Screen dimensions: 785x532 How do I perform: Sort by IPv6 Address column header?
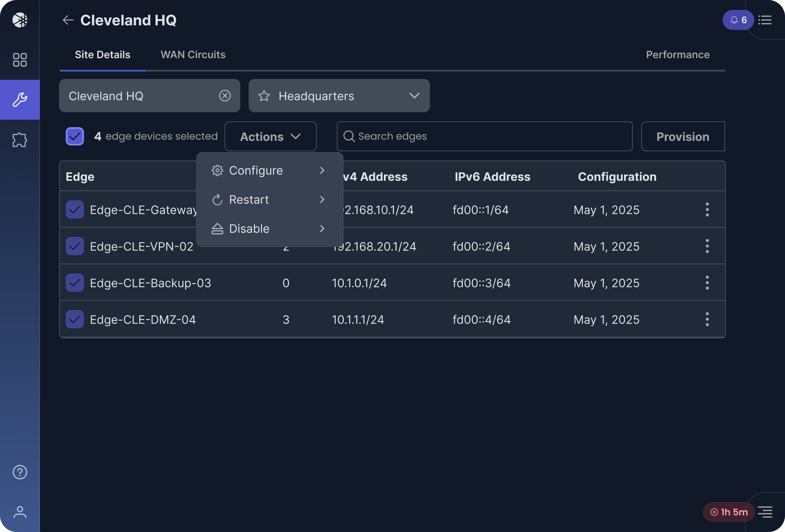(492, 177)
